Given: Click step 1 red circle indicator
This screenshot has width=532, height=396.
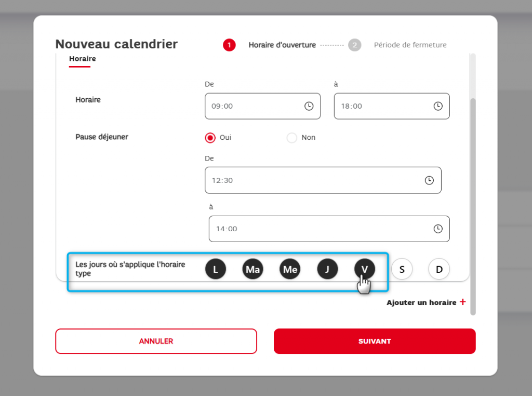Looking at the screenshot, I should tap(229, 45).
